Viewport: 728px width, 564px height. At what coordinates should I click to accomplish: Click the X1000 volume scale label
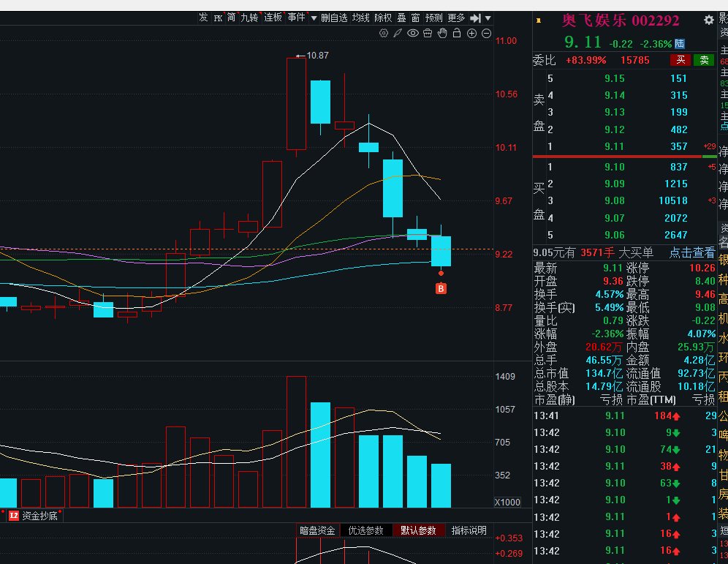pos(507,503)
